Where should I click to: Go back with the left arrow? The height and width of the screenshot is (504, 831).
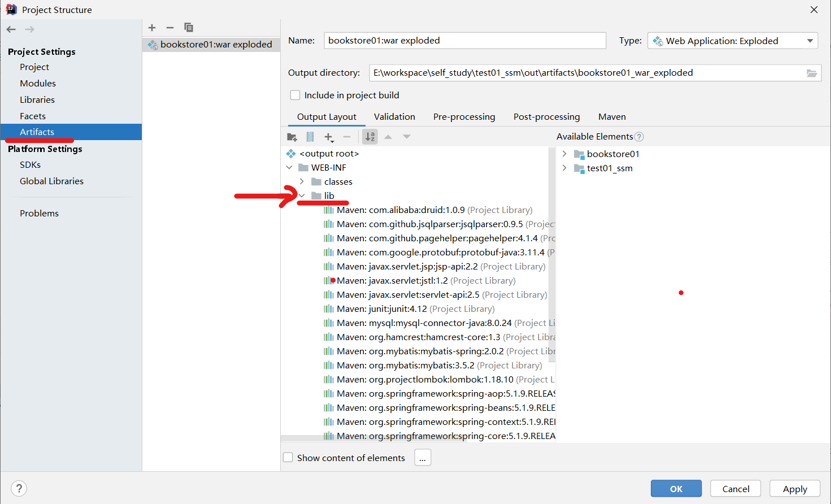[11, 29]
